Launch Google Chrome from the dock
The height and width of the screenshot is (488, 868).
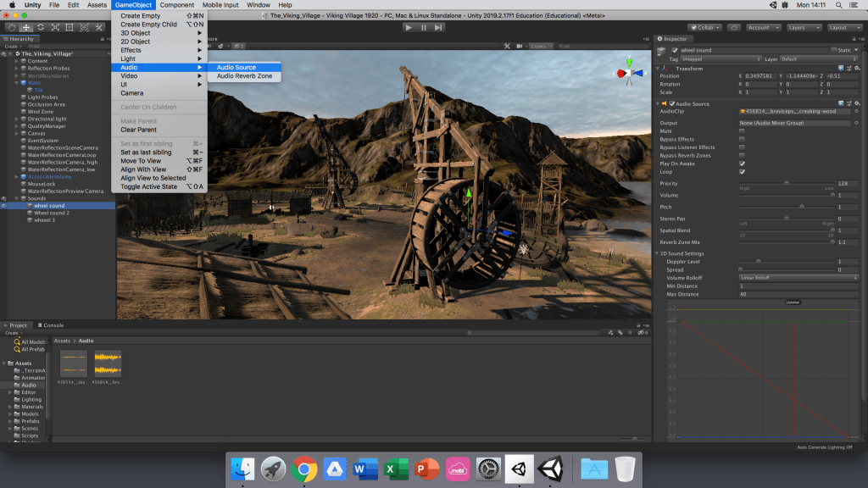(x=304, y=468)
